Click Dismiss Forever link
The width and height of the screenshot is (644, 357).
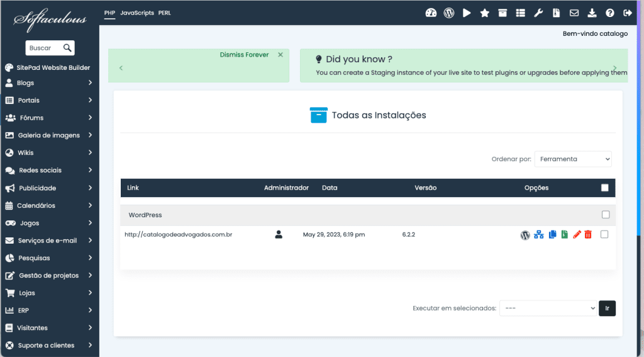pyautogui.click(x=244, y=55)
